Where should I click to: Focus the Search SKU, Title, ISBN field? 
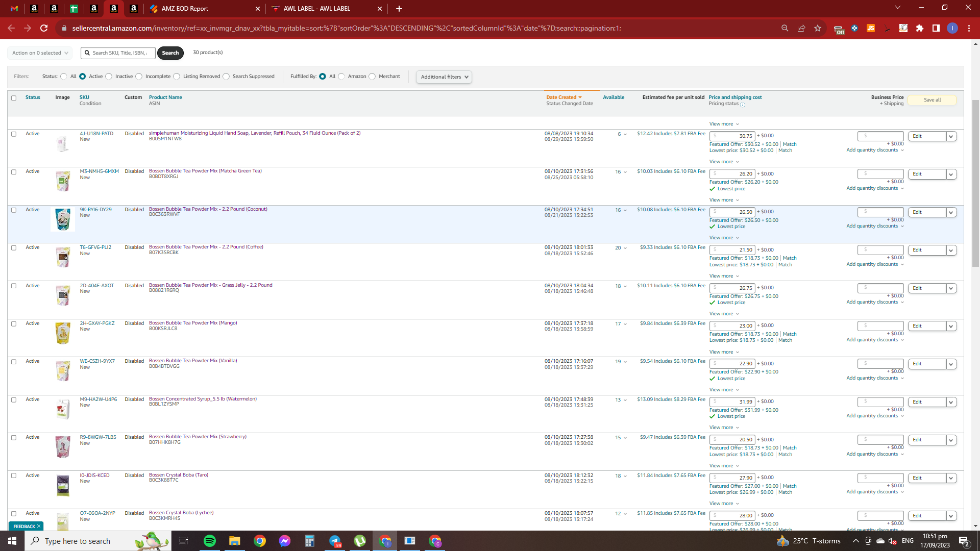pyautogui.click(x=118, y=53)
